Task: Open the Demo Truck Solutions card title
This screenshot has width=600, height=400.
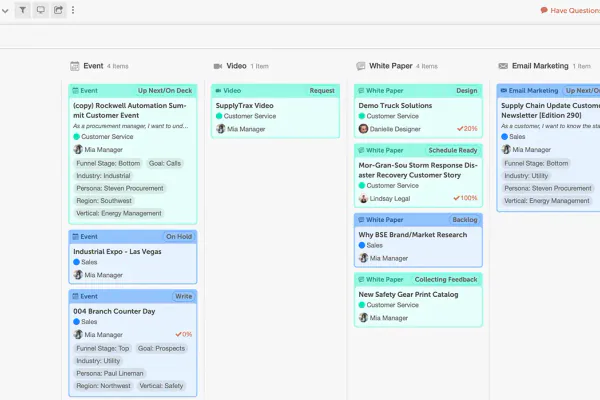Action: [395, 106]
